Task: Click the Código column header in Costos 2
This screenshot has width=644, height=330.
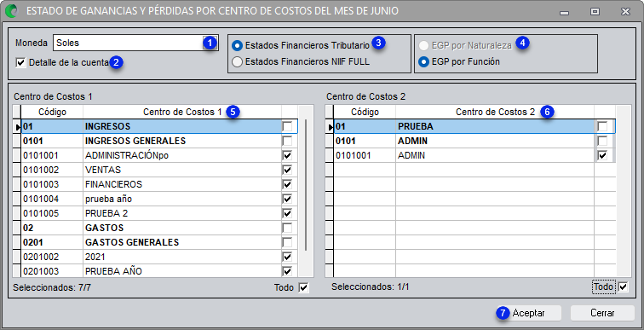Action: pos(365,112)
